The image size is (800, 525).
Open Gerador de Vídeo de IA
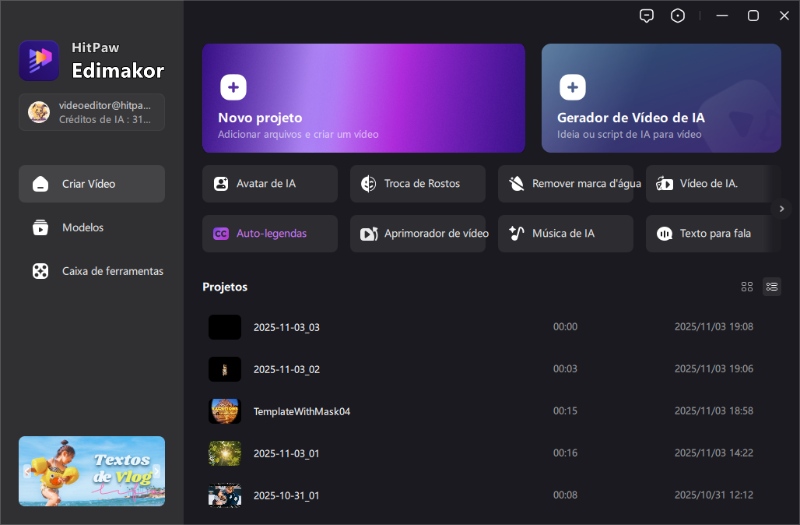coord(661,98)
